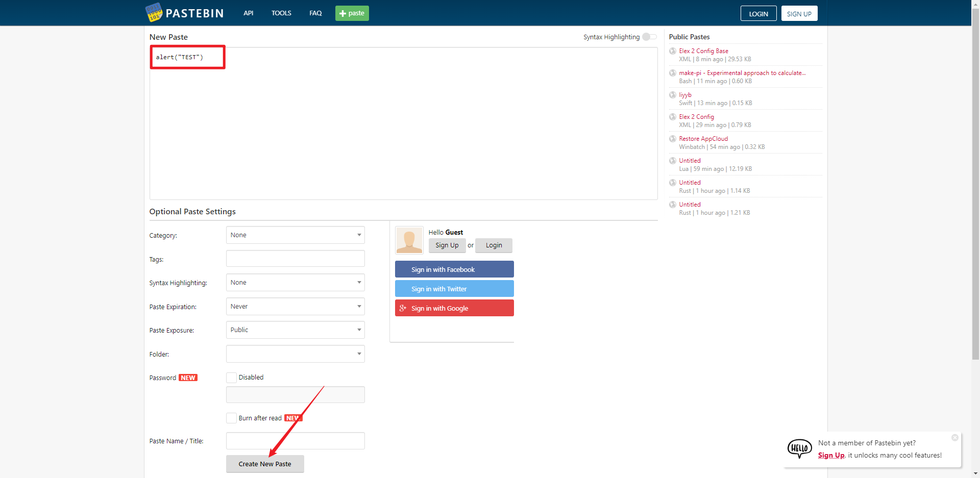Screen dimensions: 980x478
Task: Open the Category dropdown
Action: [296, 235]
